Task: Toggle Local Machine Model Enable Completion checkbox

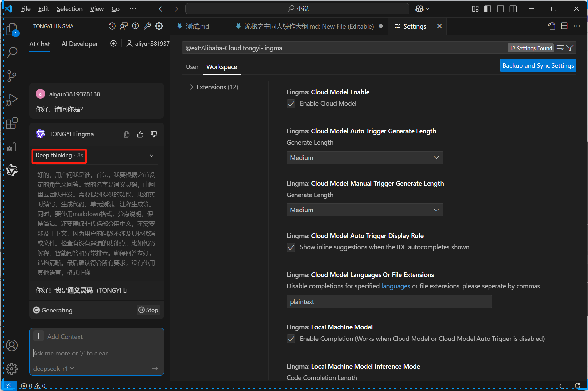Action: point(291,339)
